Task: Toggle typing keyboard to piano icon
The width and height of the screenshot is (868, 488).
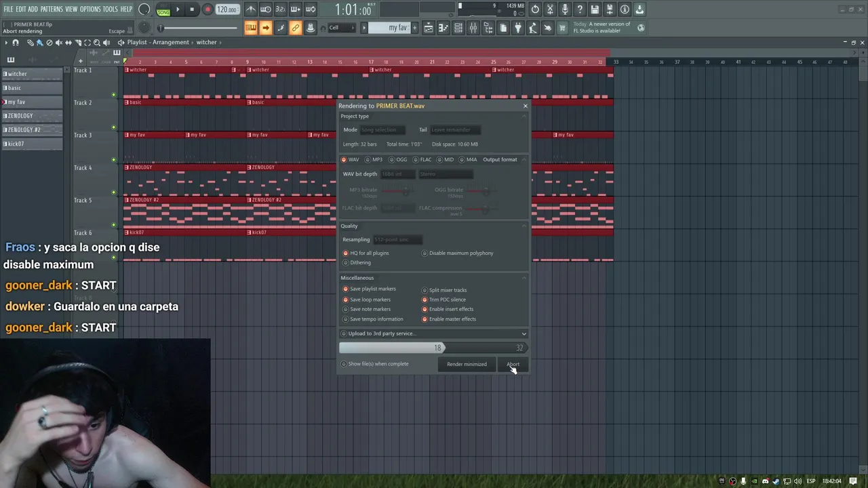Action: pyautogui.click(x=251, y=28)
